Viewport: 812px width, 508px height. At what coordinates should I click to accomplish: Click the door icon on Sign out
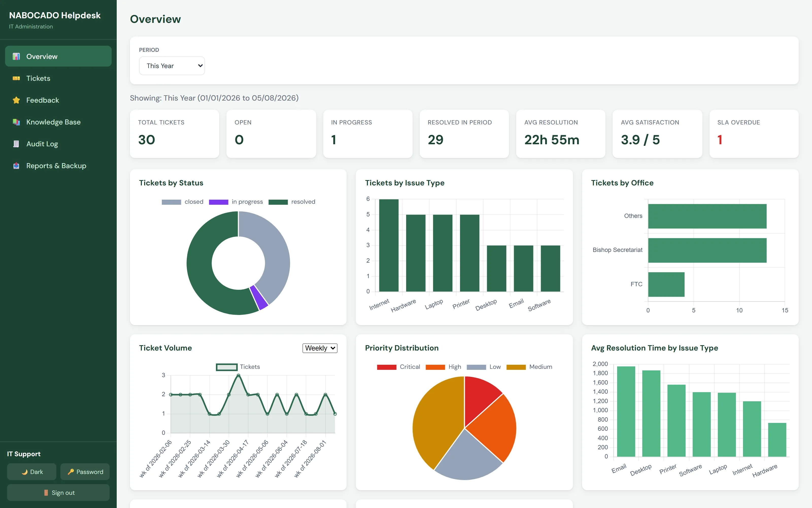click(46, 493)
